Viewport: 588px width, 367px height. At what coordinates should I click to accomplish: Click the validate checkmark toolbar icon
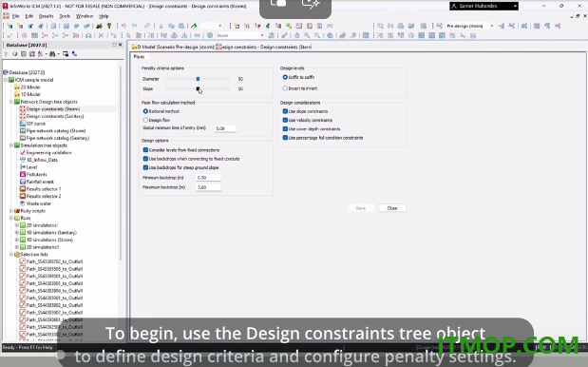pyautogui.click(x=9, y=35)
